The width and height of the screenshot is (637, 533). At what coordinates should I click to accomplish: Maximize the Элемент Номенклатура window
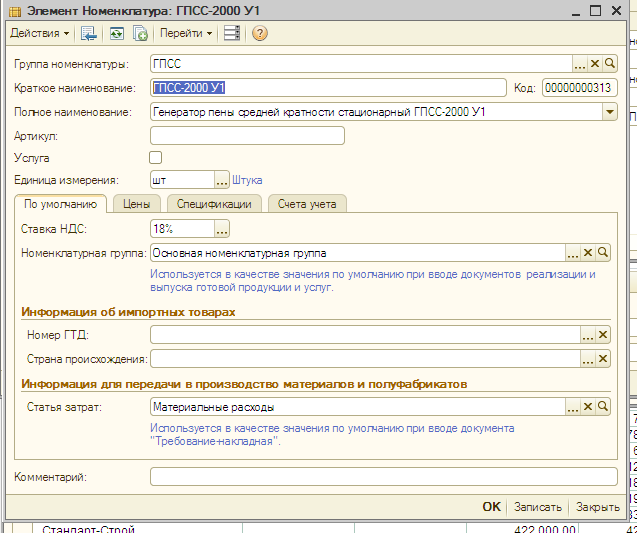(x=596, y=11)
